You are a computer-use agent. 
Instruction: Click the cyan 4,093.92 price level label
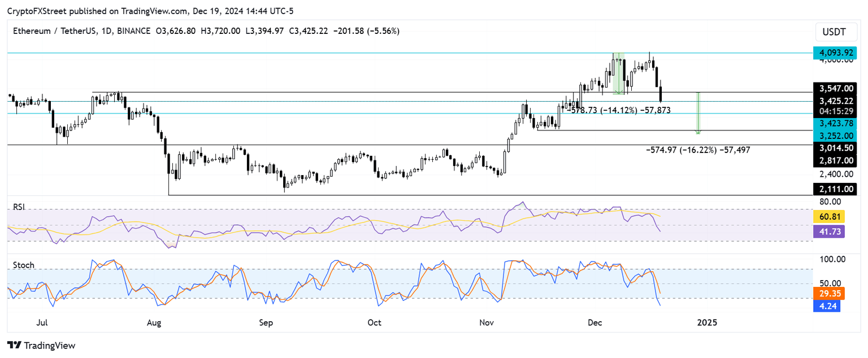(836, 53)
